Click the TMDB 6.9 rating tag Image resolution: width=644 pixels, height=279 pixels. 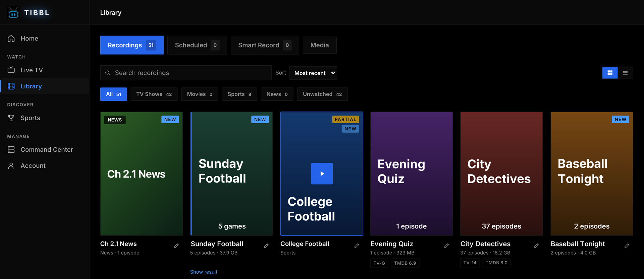405,263
